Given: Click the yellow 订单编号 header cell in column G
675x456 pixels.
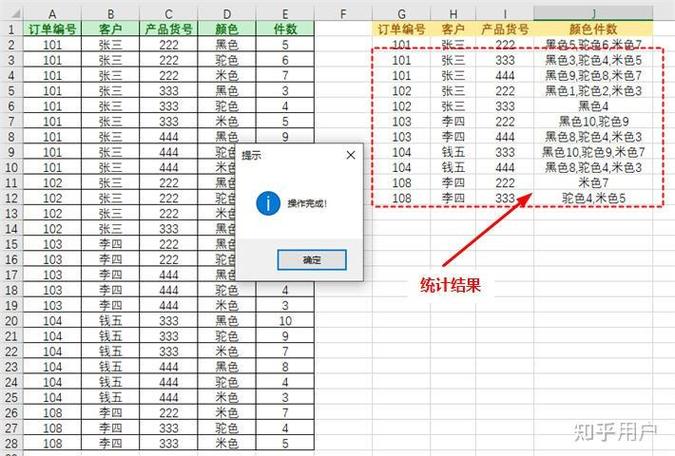Looking at the screenshot, I should [x=401, y=29].
